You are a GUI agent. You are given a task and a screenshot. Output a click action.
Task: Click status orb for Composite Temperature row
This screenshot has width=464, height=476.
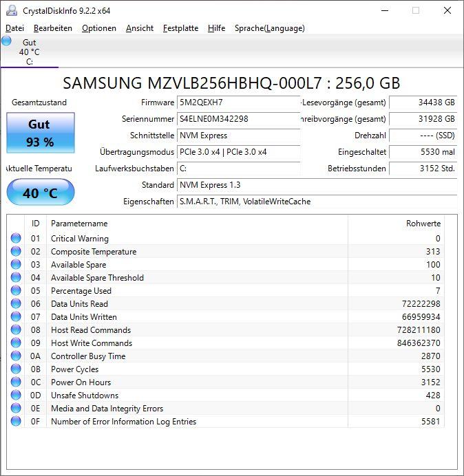click(x=16, y=251)
